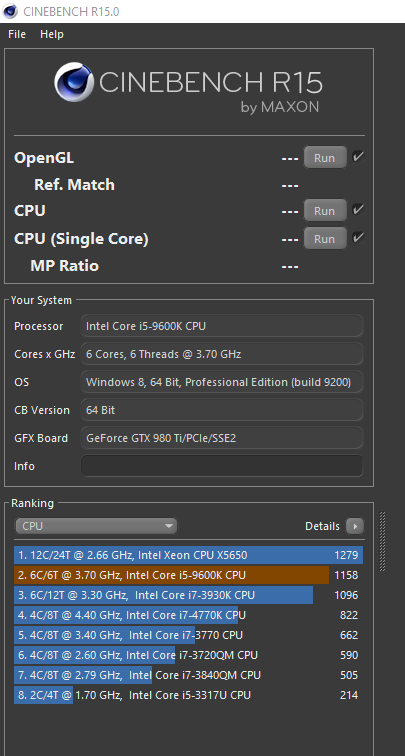Click the Cinebench R15 sphere logo
The height and width of the screenshot is (756, 405).
[x=73, y=81]
